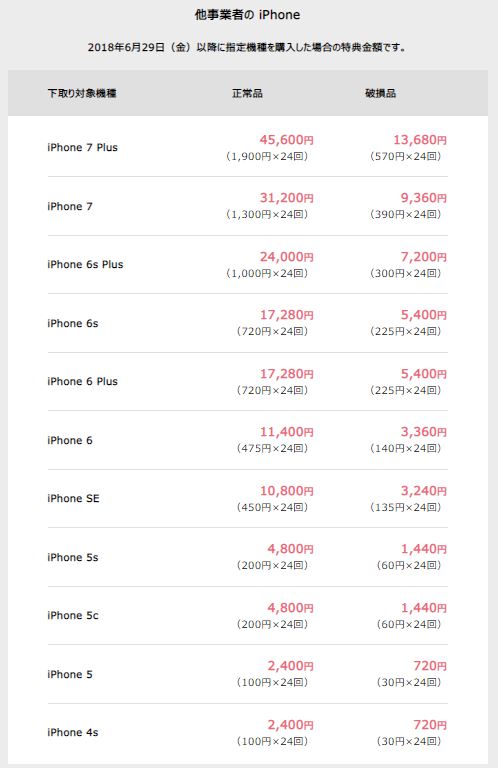The width and height of the screenshot is (498, 768).
Task: Click the 13,680円 damaged price
Action: click(x=420, y=140)
